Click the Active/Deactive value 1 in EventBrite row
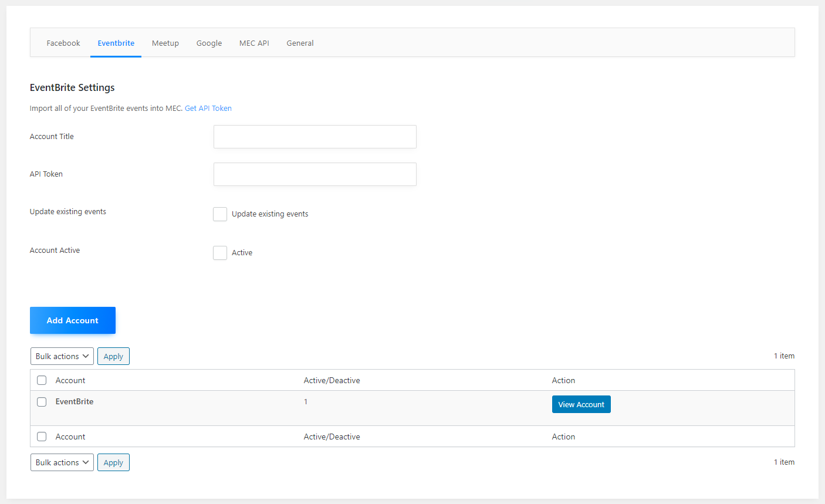825x504 pixels. click(x=306, y=401)
